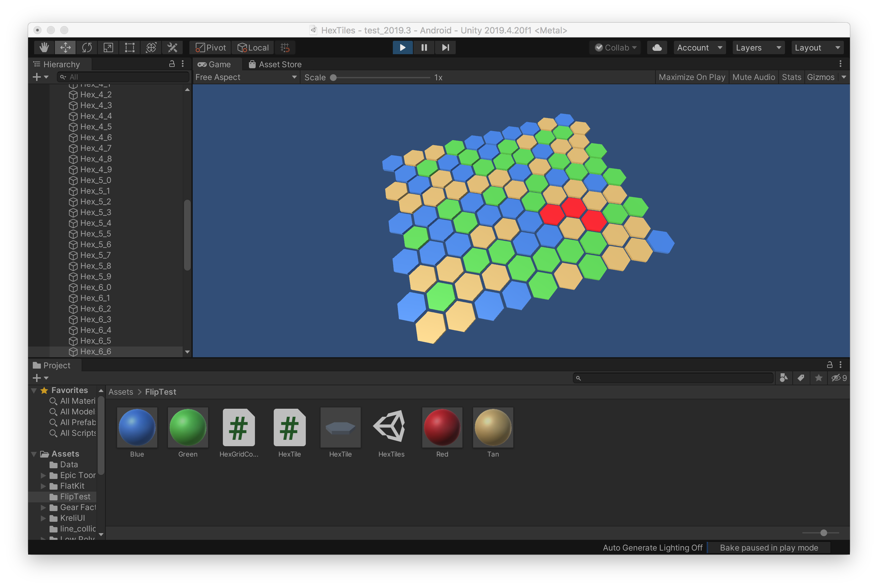Lock the Project panel

pos(829,365)
